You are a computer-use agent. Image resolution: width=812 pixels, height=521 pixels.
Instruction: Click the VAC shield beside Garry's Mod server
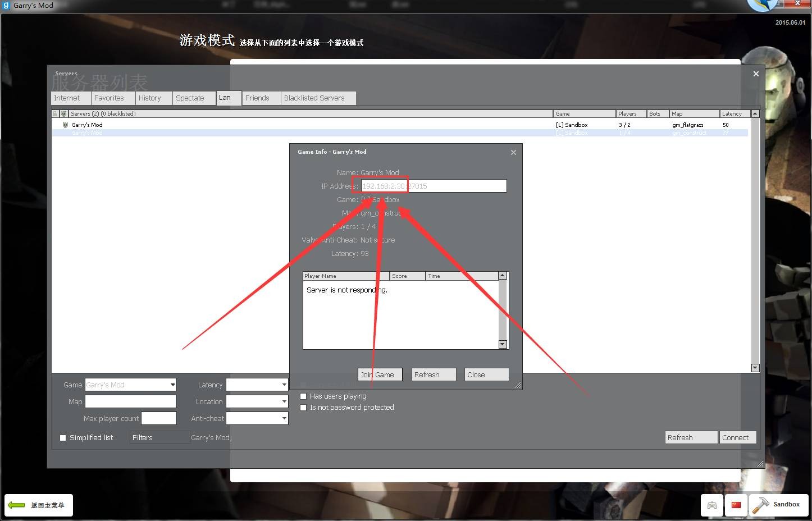pyautogui.click(x=65, y=125)
